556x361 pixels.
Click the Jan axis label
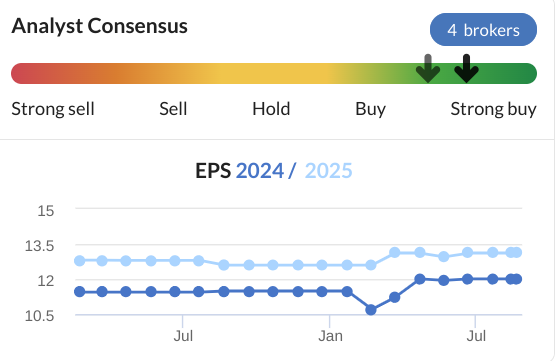click(330, 336)
